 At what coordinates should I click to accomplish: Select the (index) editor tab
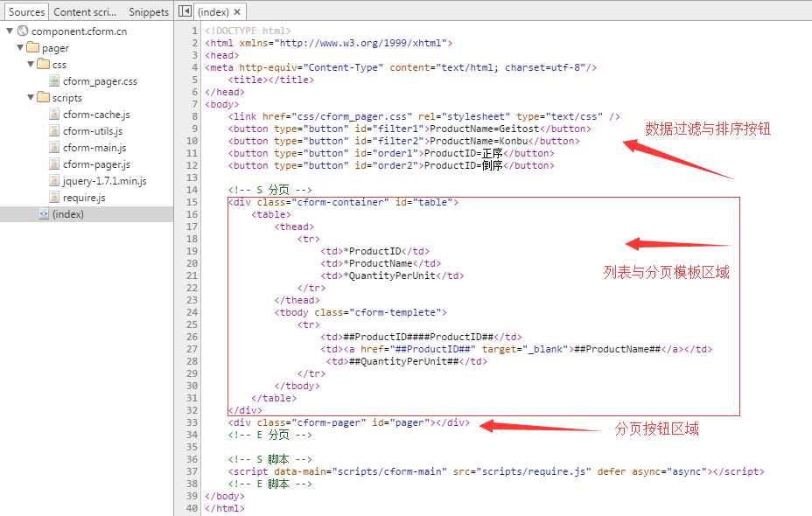(213, 11)
